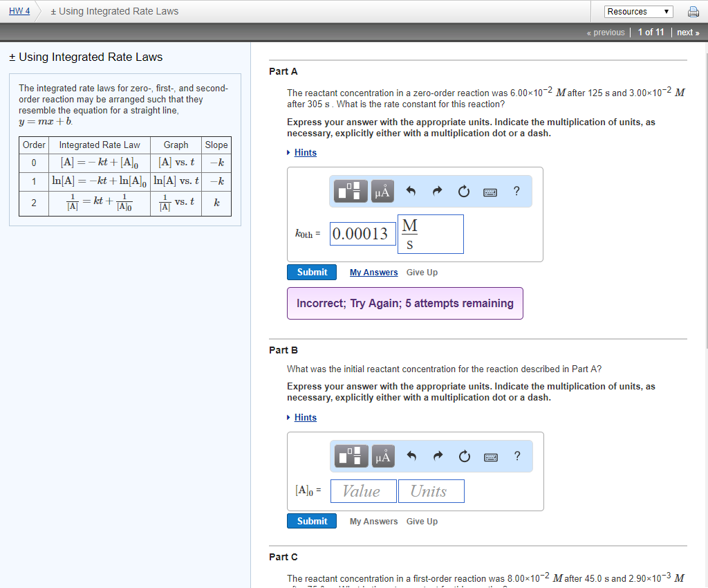Screen dimensions: 708x588
Task: Undo last entry using Part A toolbar arrow
Action: click(412, 191)
